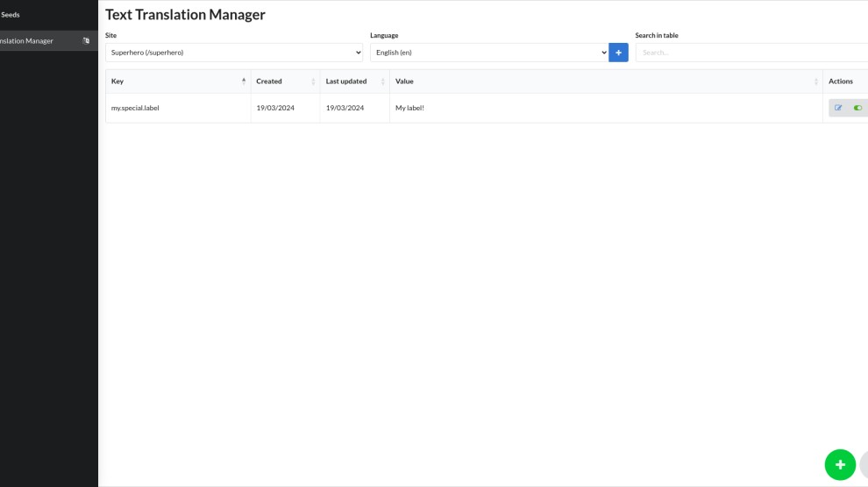Toggle the my.special.label row switch off
The width and height of the screenshot is (868, 487).
click(857, 108)
